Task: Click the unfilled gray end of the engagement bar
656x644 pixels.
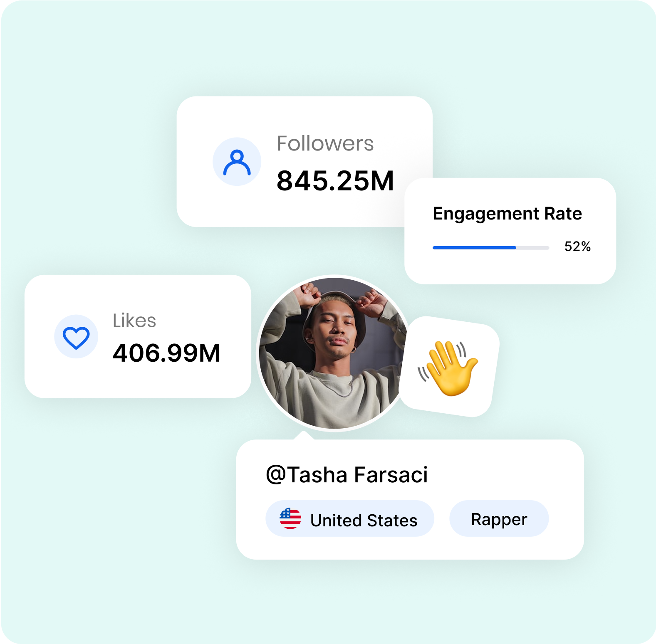Action: tap(533, 248)
